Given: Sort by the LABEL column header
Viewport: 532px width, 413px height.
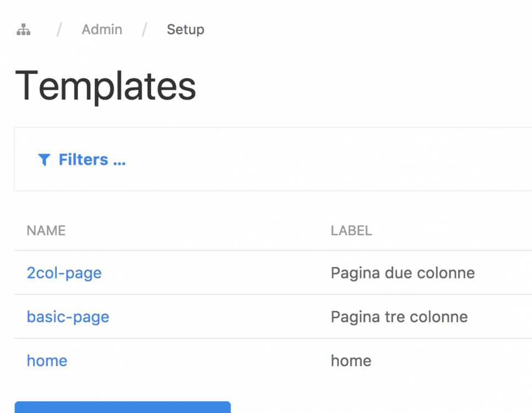Looking at the screenshot, I should (351, 230).
